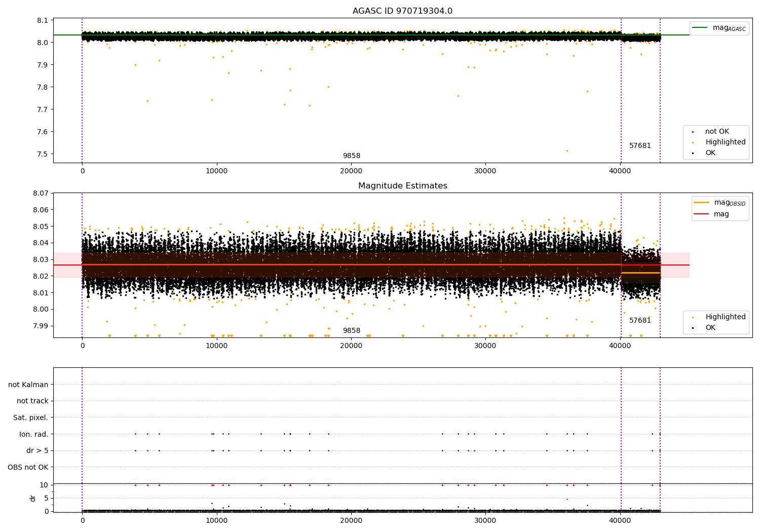This screenshot has height=532, width=760.
Task: Click the 'Ion. rad.' row label
Action: tap(34, 434)
